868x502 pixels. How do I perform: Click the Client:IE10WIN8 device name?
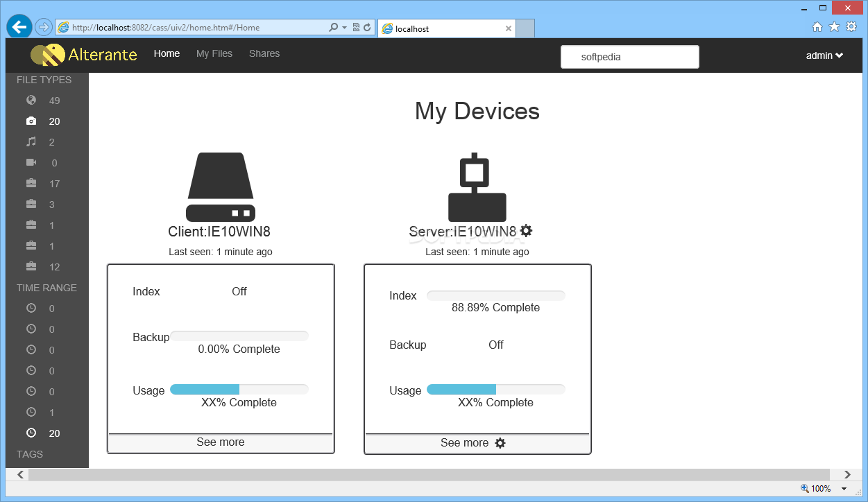coord(219,232)
